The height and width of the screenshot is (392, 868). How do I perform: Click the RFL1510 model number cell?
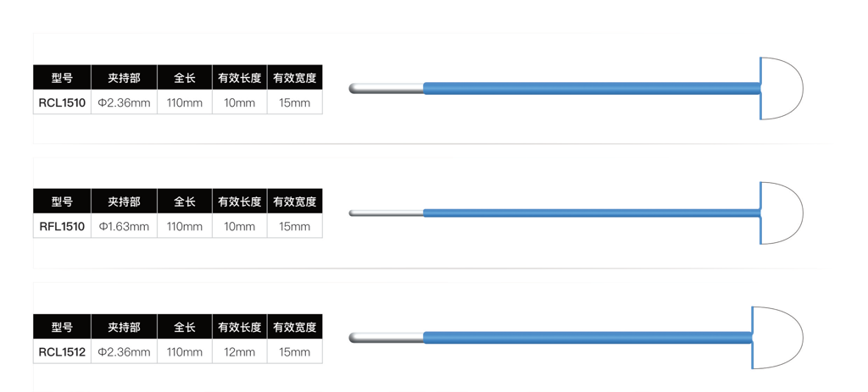pos(62,226)
